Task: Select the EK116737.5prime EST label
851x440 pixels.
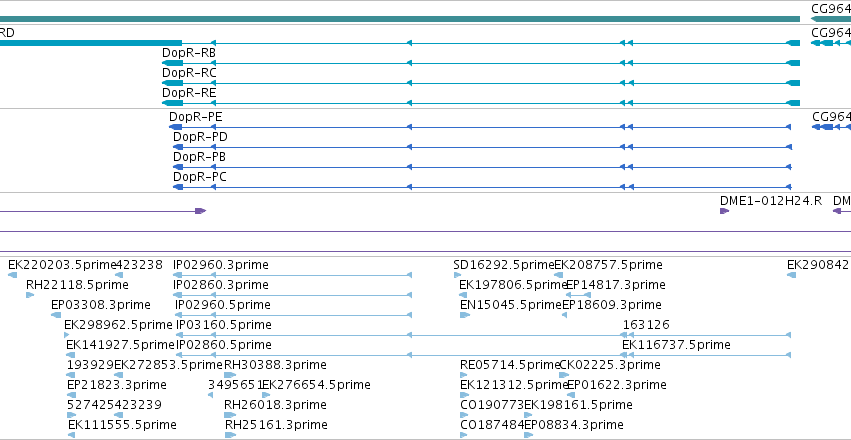Action: 676,345
